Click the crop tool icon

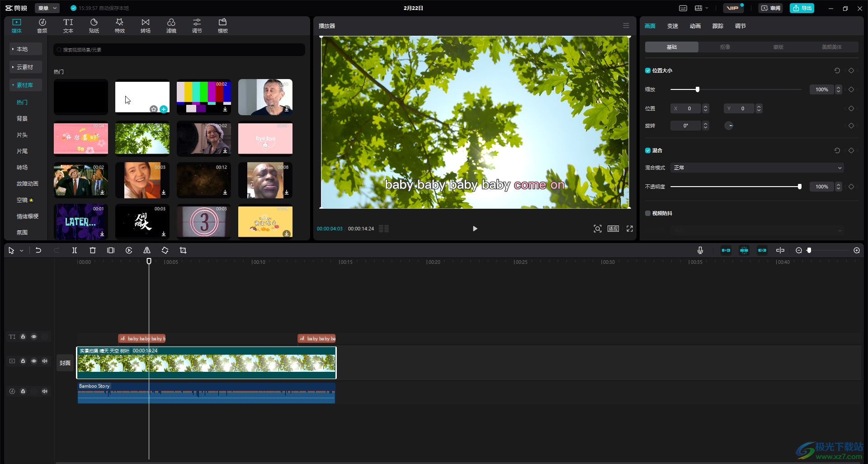click(x=183, y=250)
